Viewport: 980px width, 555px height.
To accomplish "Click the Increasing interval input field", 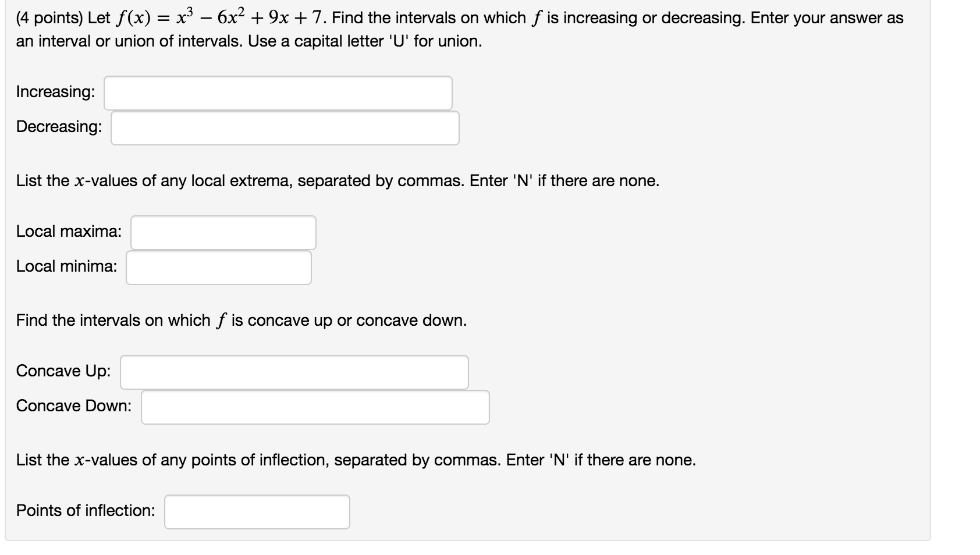I will (x=277, y=92).
